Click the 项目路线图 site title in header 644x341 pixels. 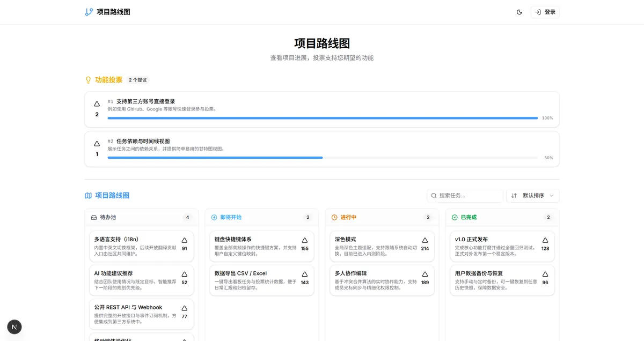[113, 12]
